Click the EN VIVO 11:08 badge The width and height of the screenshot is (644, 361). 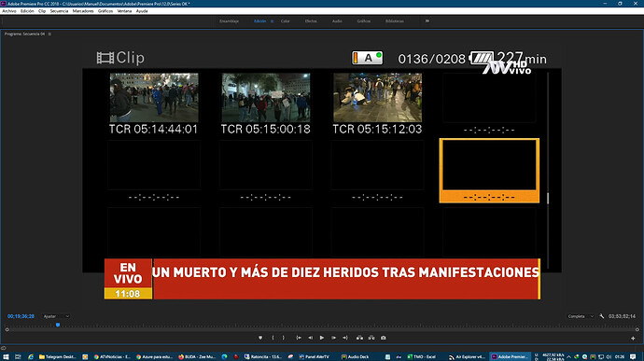tap(128, 279)
